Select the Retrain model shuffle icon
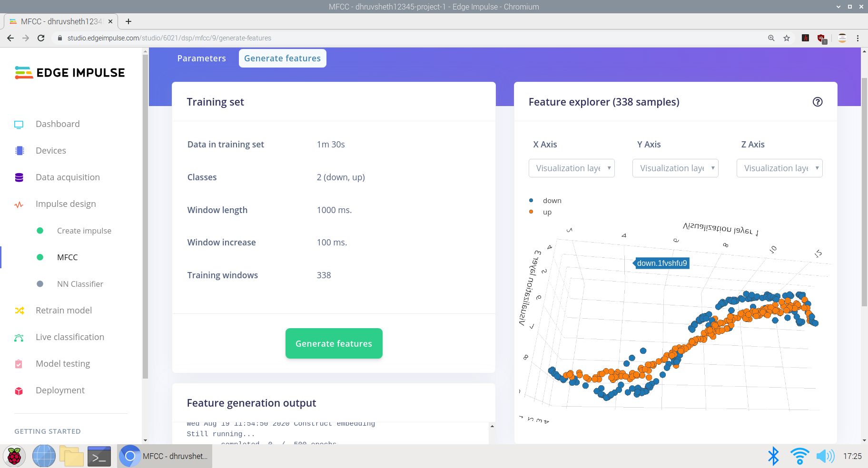The image size is (868, 468). pos(20,310)
